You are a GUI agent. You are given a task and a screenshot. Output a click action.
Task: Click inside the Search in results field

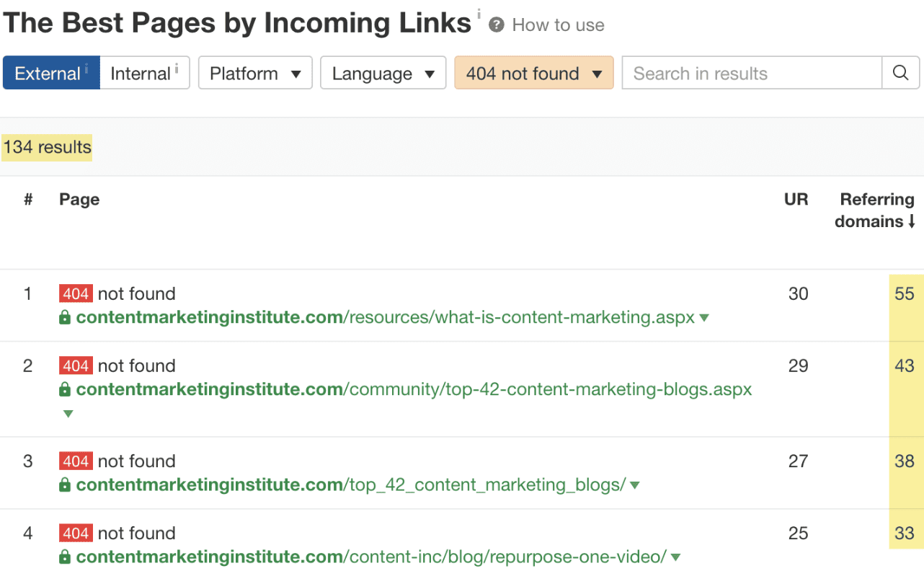point(750,73)
